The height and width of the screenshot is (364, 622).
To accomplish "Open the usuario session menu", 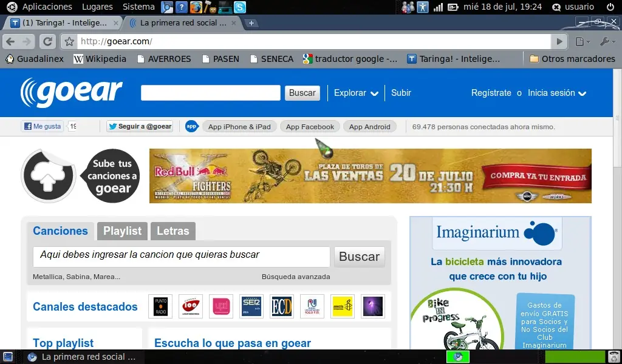I will pyautogui.click(x=573, y=7).
